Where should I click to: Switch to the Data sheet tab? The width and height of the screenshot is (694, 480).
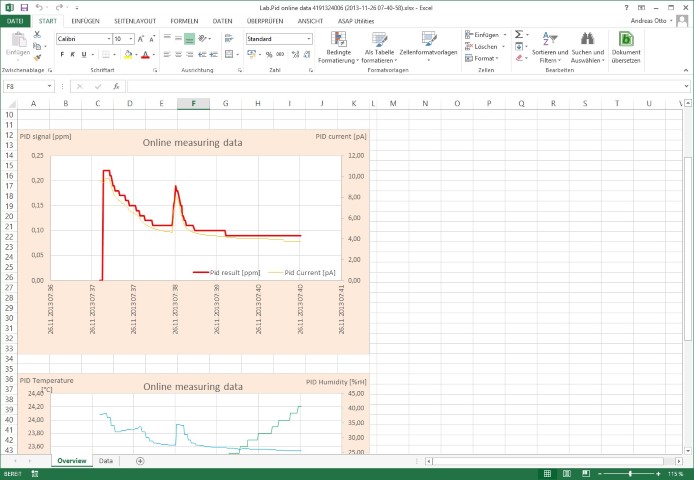click(106, 461)
